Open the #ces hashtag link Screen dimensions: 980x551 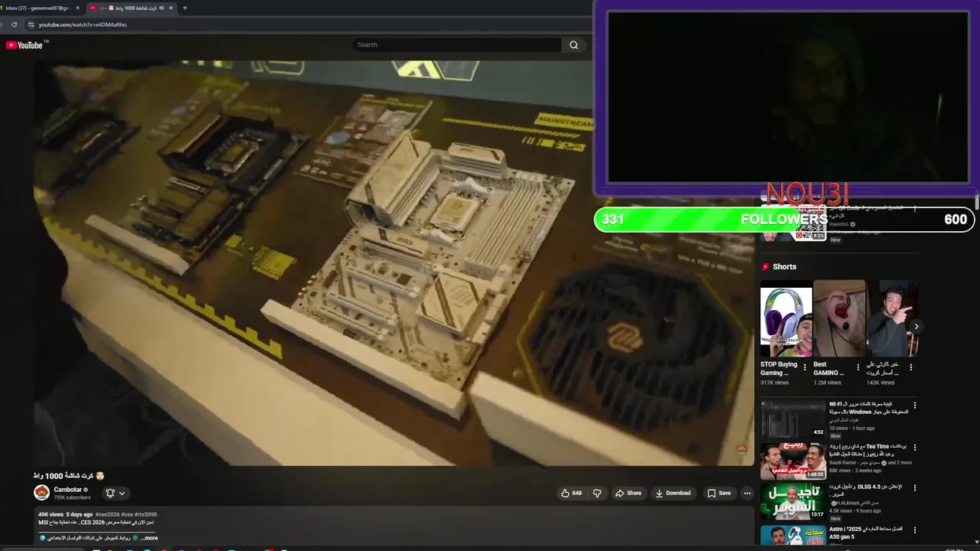pyautogui.click(x=127, y=514)
